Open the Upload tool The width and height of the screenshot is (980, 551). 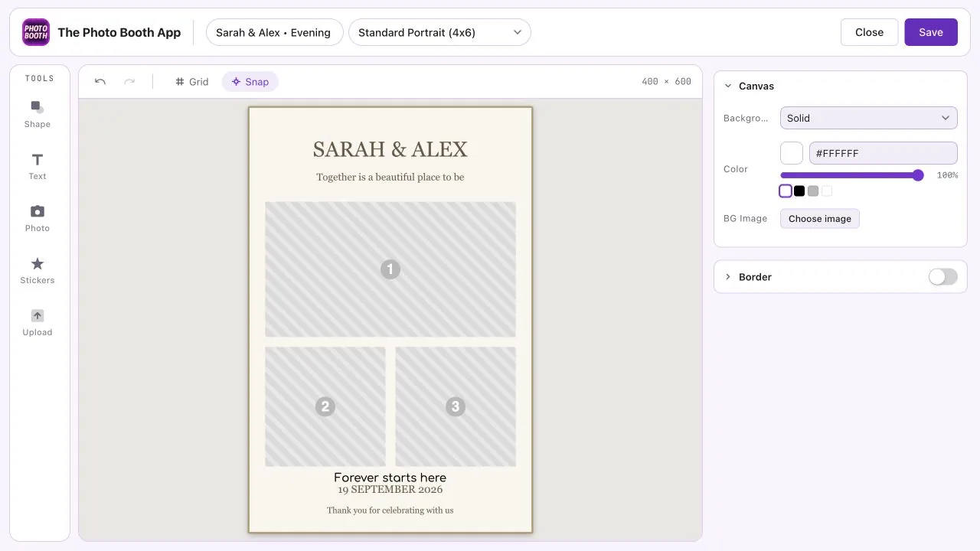coord(37,321)
